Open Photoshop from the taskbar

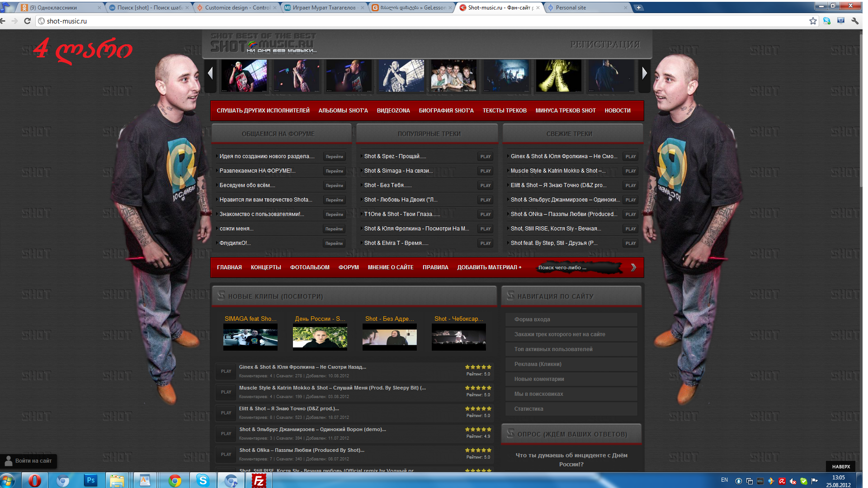(90, 480)
